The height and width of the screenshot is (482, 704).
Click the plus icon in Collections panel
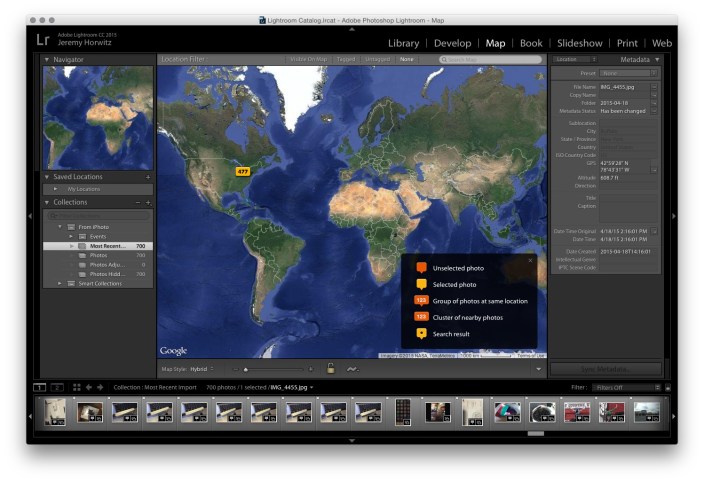[148, 202]
